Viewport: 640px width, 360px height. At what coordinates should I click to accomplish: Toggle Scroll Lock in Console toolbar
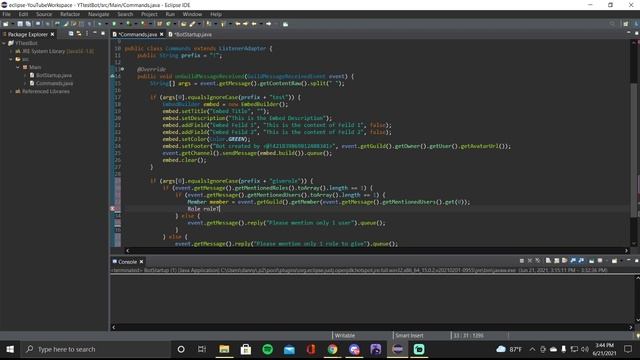556,260
